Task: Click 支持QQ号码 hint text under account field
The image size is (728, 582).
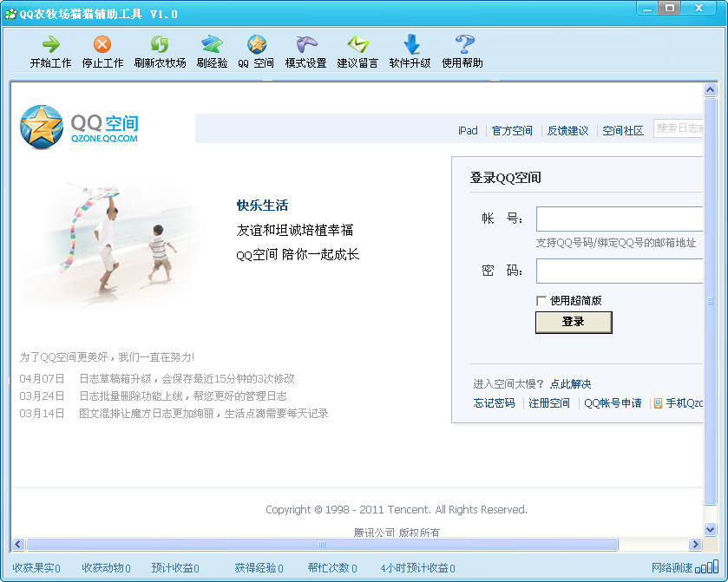Action: pos(616,243)
